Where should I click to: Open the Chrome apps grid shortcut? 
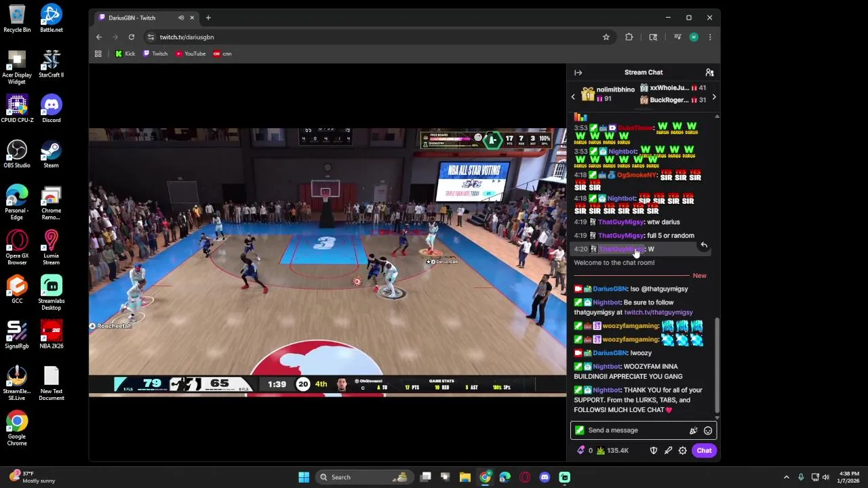(98, 54)
